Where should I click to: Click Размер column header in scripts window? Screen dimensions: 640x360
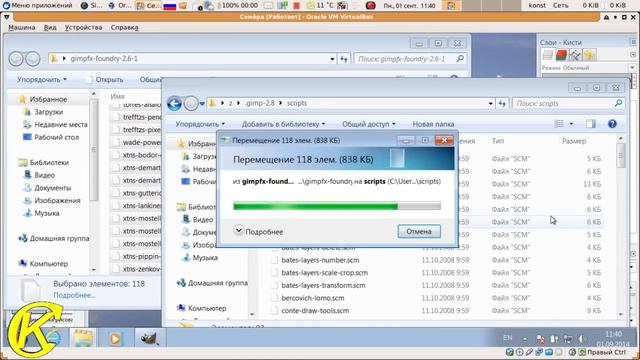(x=574, y=141)
